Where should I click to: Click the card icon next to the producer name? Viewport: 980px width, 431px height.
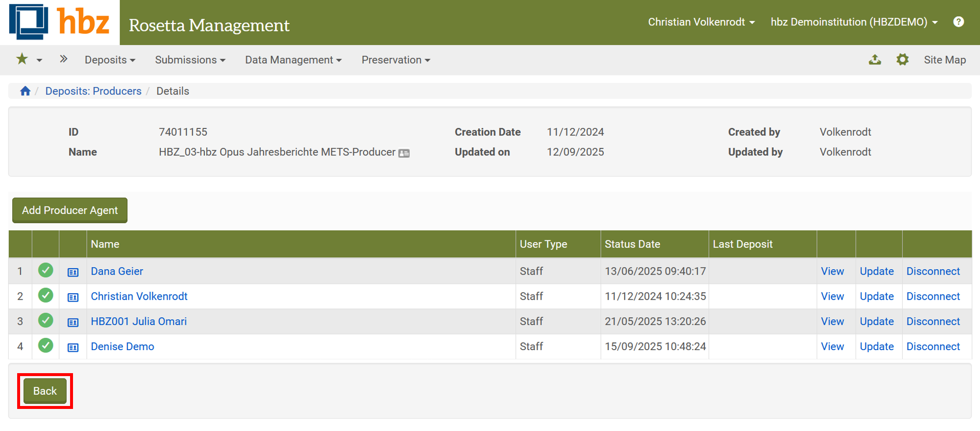[x=404, y=153]
